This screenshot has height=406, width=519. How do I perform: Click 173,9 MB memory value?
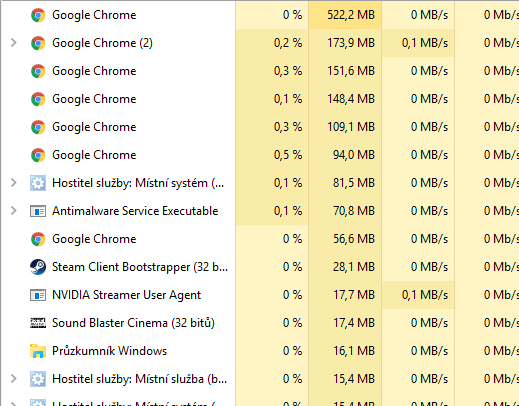point(351,43)
